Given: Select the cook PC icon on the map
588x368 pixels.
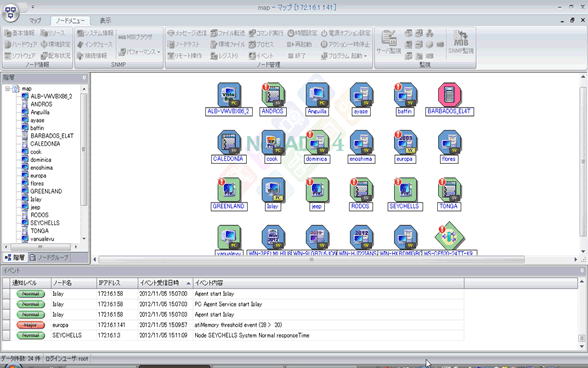Looking at the screenshot, I should pyautogui.click(x=273, y=143).
